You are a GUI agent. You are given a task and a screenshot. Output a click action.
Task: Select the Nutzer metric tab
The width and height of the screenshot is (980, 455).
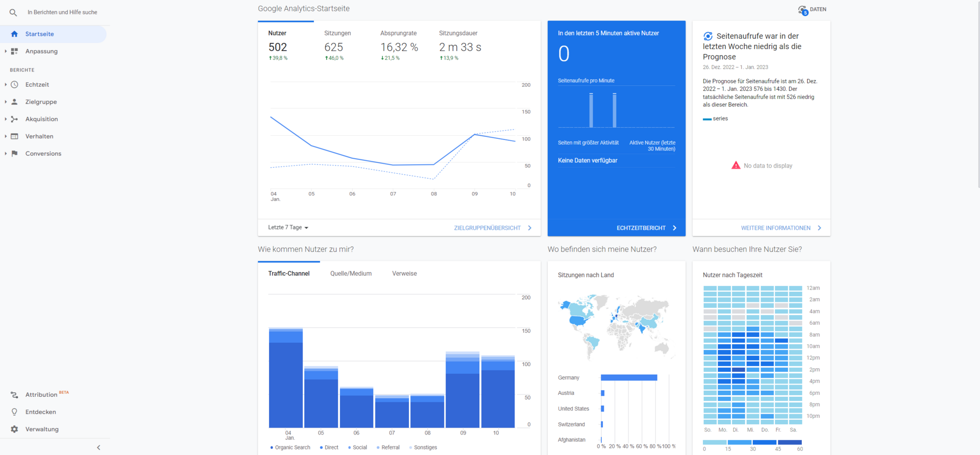286,46
